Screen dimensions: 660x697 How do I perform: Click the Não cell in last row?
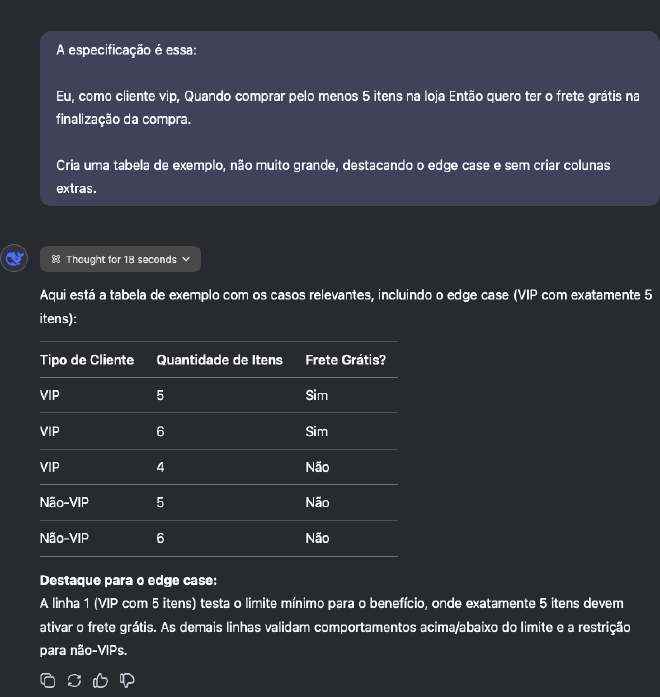pyautogui.click(x=317, y=538)
